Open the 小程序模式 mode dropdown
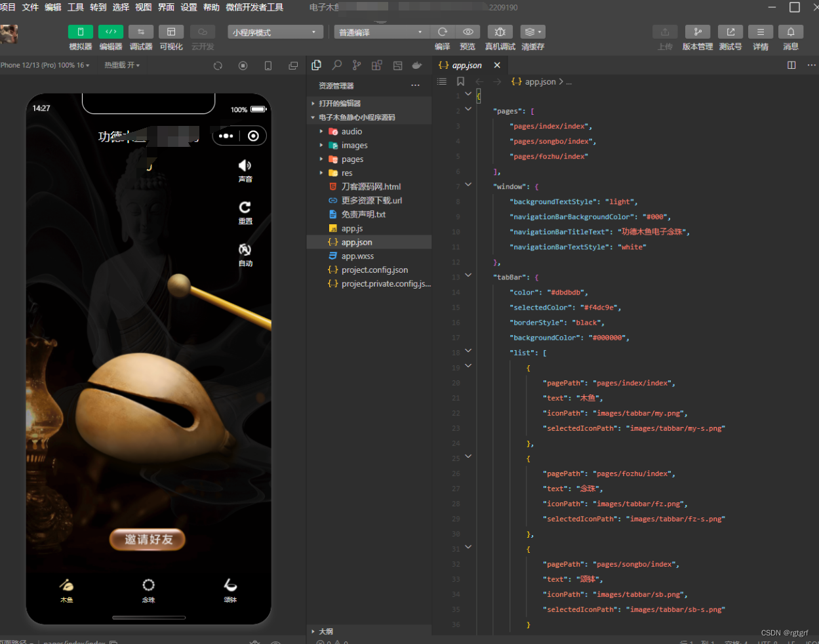The image size is (819, 644). click(x=275, y=32)
